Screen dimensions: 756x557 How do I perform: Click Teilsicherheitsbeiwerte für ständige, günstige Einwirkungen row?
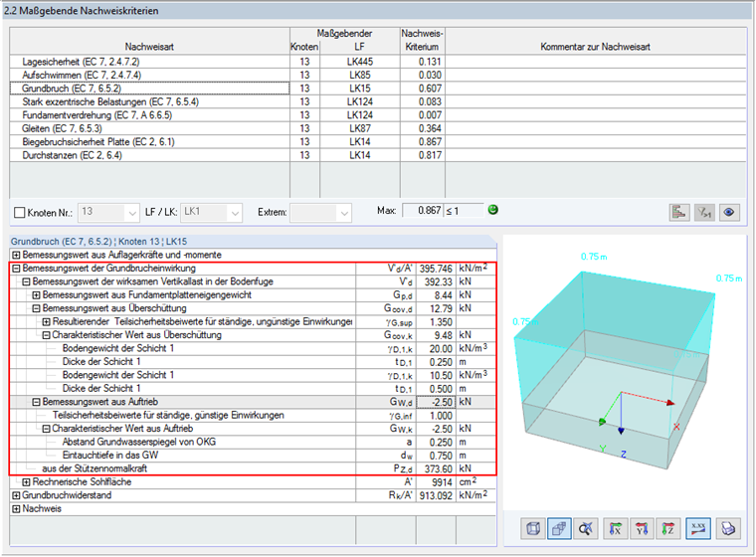point(253,415)
